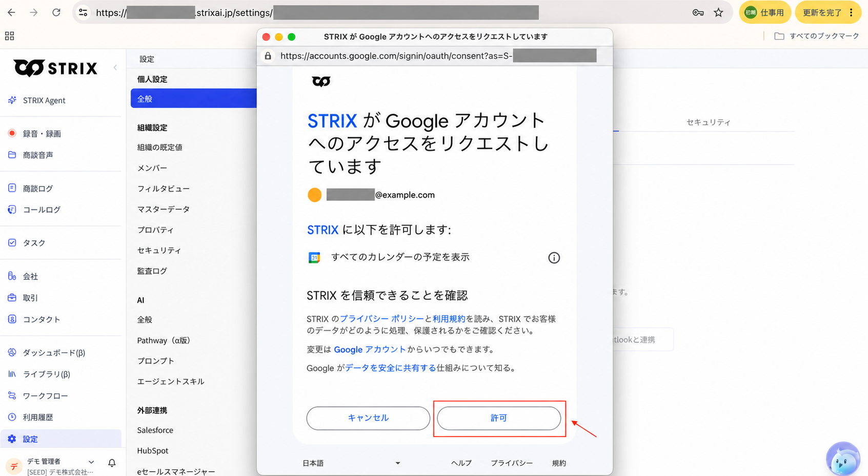The height and width of the screenshot is (476, 868).
Task: Select プロパティ settings item
Action: 155,230
